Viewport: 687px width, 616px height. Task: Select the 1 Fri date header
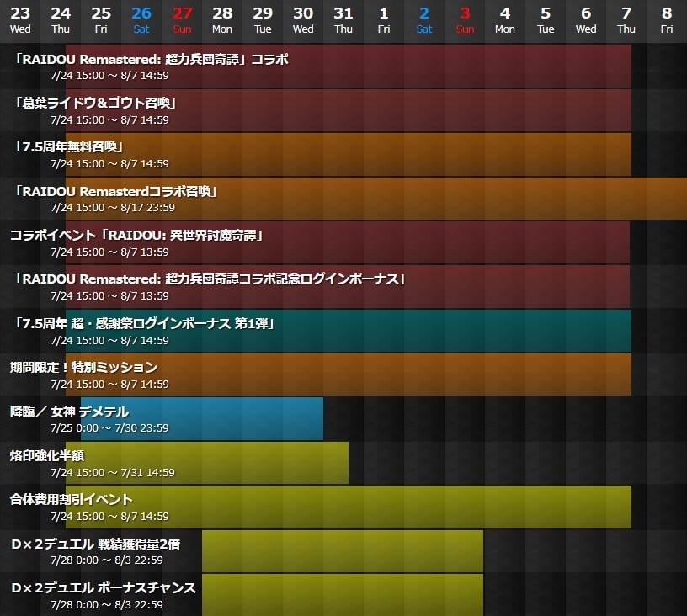[384, 21]
